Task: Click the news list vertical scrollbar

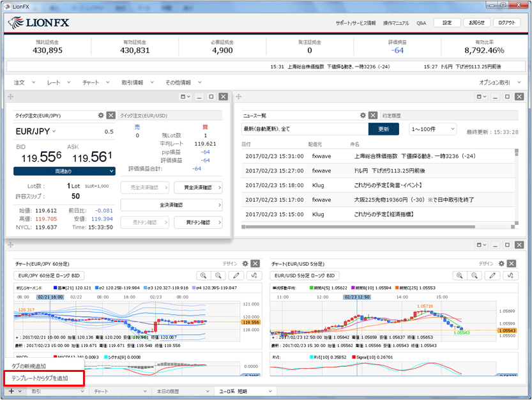Action: 517,186
